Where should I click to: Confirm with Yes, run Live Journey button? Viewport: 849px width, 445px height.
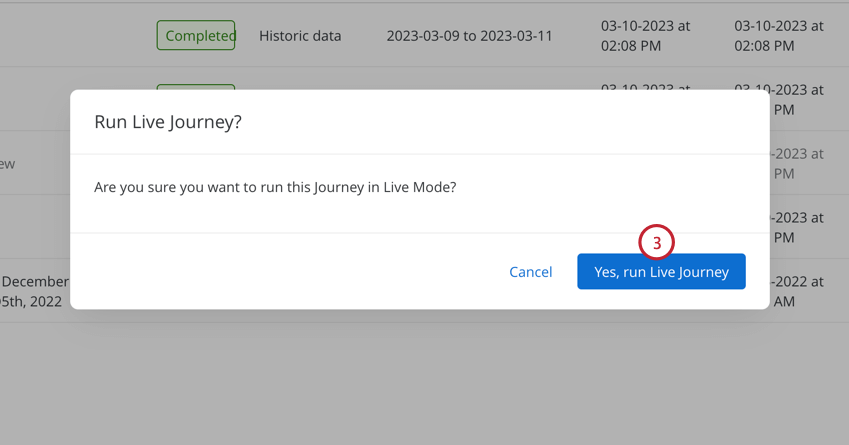661,271
